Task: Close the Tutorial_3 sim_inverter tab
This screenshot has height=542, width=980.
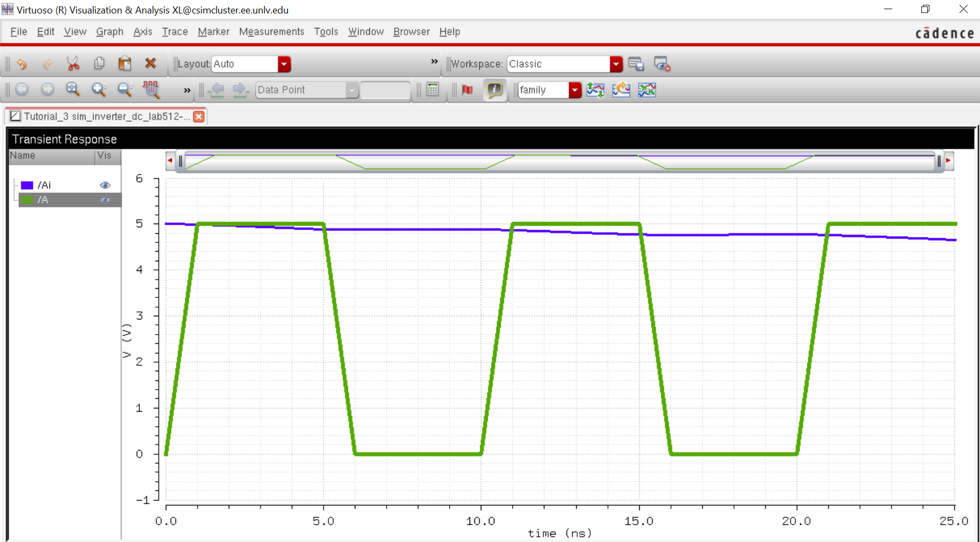Action: click(x=199, y=116)
